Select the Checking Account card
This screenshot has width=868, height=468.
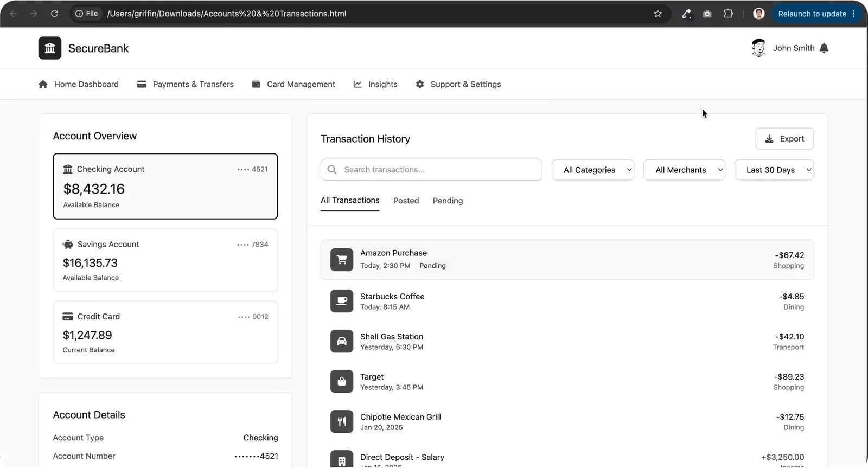click(165, 186)
